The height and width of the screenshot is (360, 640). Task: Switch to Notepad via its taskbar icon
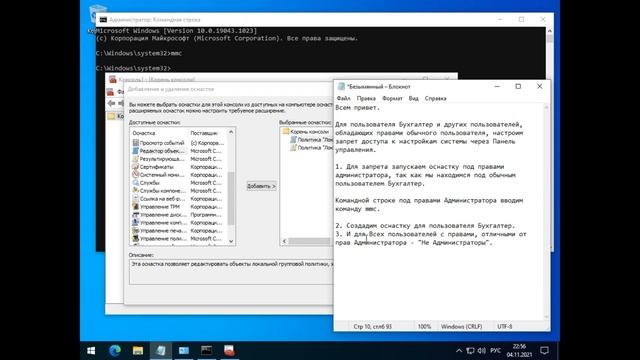click(160, 351)
